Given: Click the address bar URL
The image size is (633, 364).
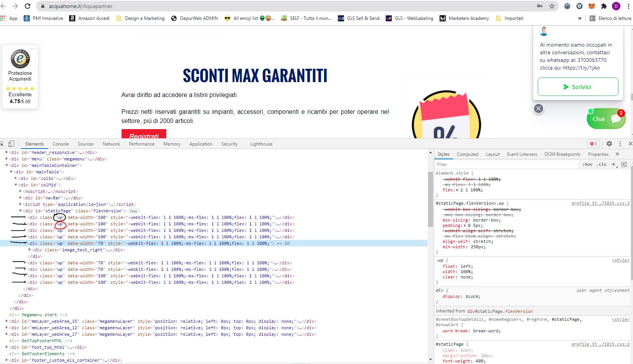Looking at the screenshot, I should [81, 6].
